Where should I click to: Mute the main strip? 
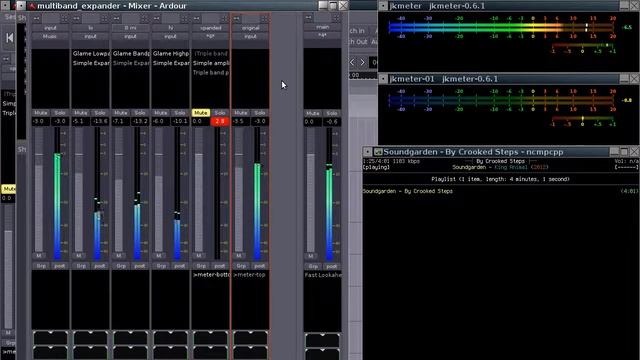313,113
